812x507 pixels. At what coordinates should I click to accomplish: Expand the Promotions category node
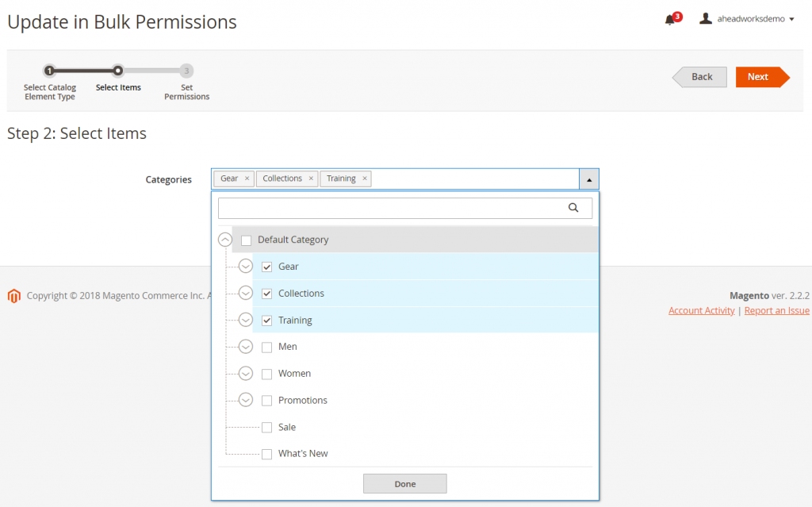[x=246, y=401]
